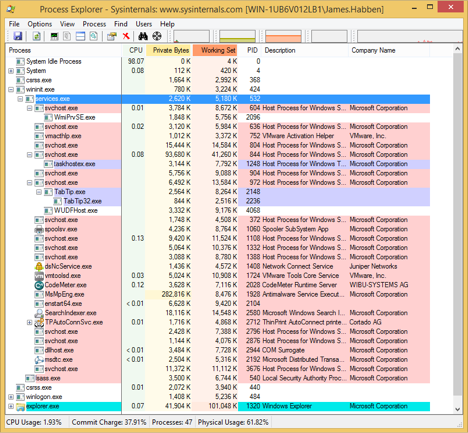The image size is (468, 433).
Task: Expand the System process node
Action: (x=11, y=71)
